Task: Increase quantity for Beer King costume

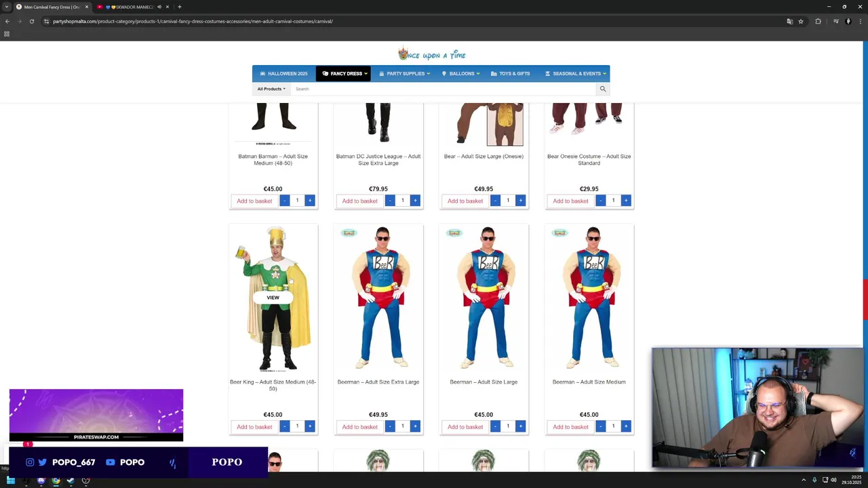Action: point(310,426)
